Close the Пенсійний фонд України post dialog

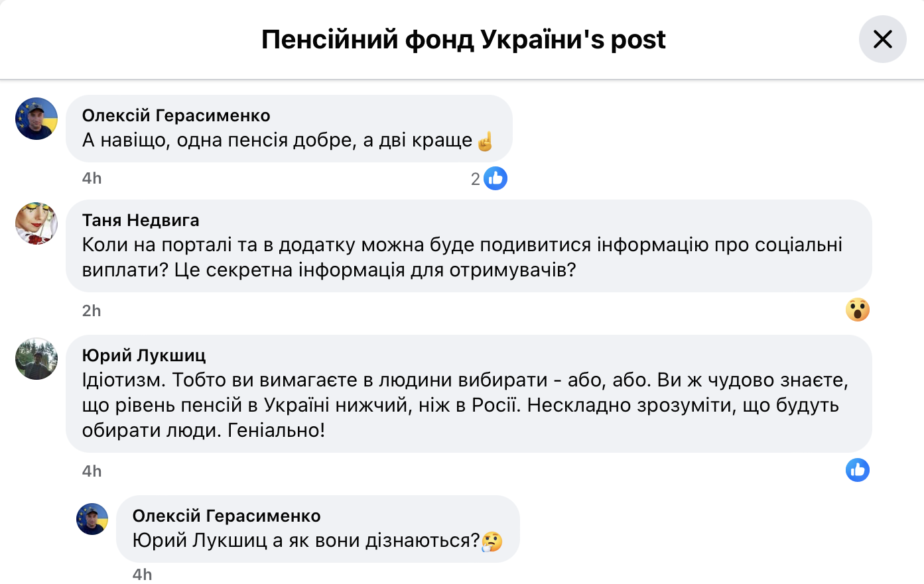[x=882, y=40]
